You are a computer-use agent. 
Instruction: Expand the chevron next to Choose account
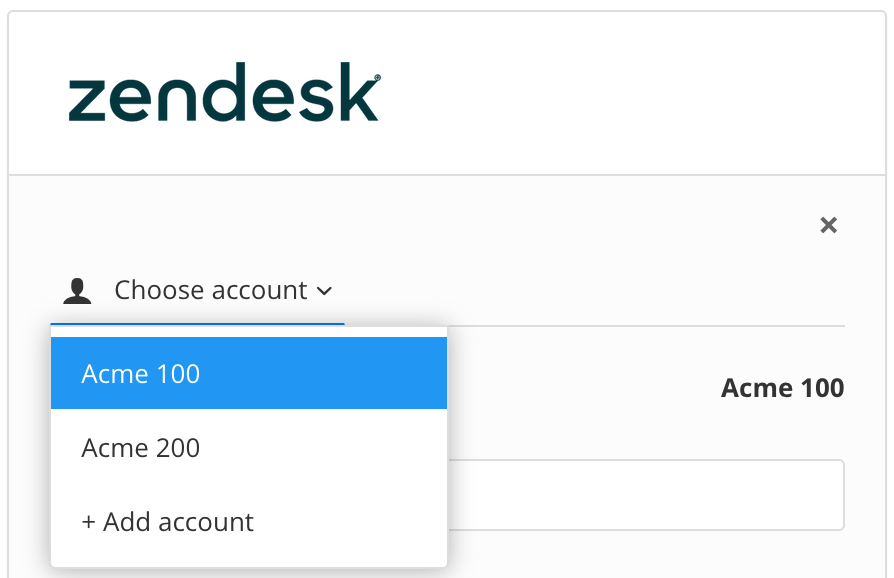click(x=324, y=291)
